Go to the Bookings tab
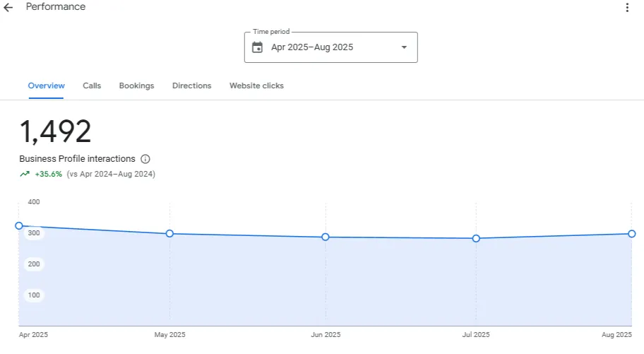 (136, 85)
